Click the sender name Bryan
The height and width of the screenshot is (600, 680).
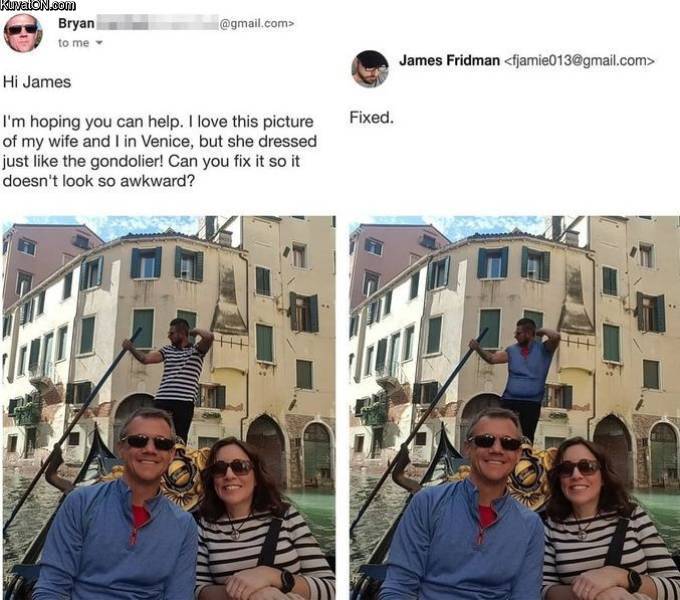coord(76,23)
